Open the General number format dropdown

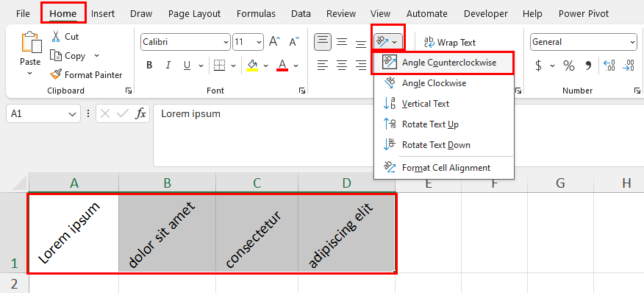click(x=632, y=42)
